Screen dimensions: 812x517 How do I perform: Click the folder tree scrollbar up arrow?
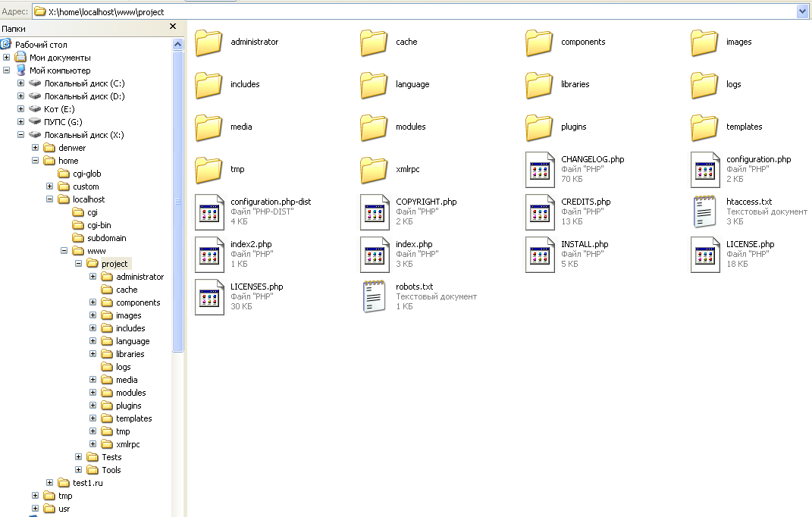(x=177, y=44)
